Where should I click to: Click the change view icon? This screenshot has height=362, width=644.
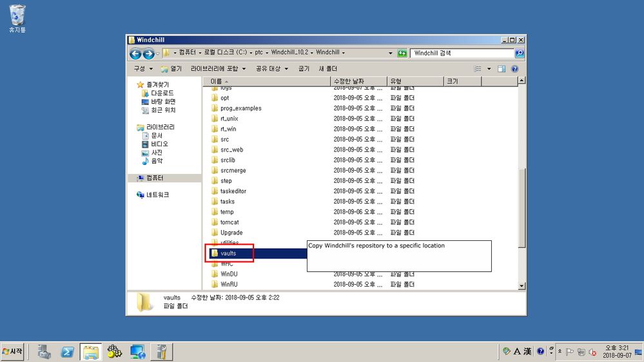[x=478, y=68]
